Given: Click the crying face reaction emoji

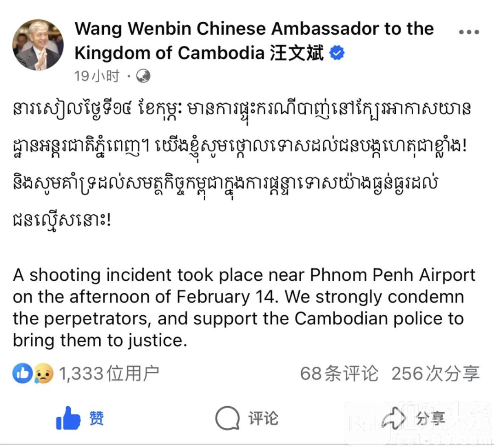Looking at the screenshot, I should (x=43, y=373).
